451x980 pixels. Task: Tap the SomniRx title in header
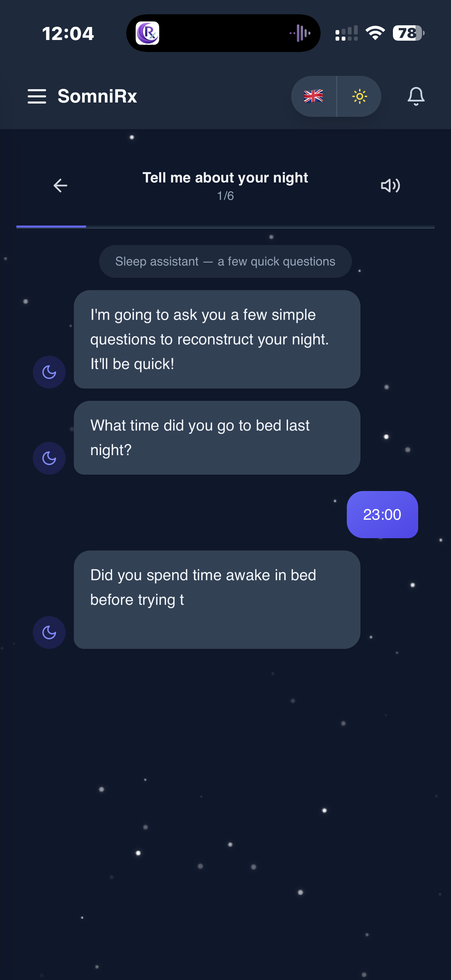pyautogui.click(x=97, y=96)
